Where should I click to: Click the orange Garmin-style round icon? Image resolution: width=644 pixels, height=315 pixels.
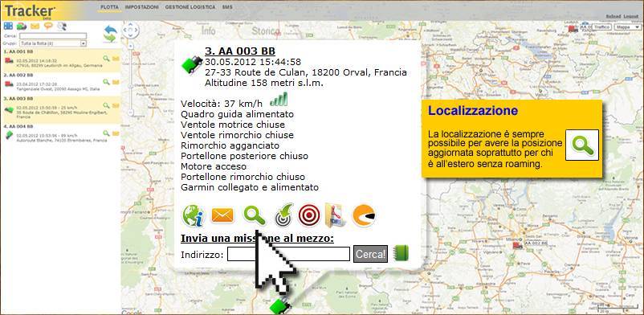pyautogui.click(x=364, y=215)
